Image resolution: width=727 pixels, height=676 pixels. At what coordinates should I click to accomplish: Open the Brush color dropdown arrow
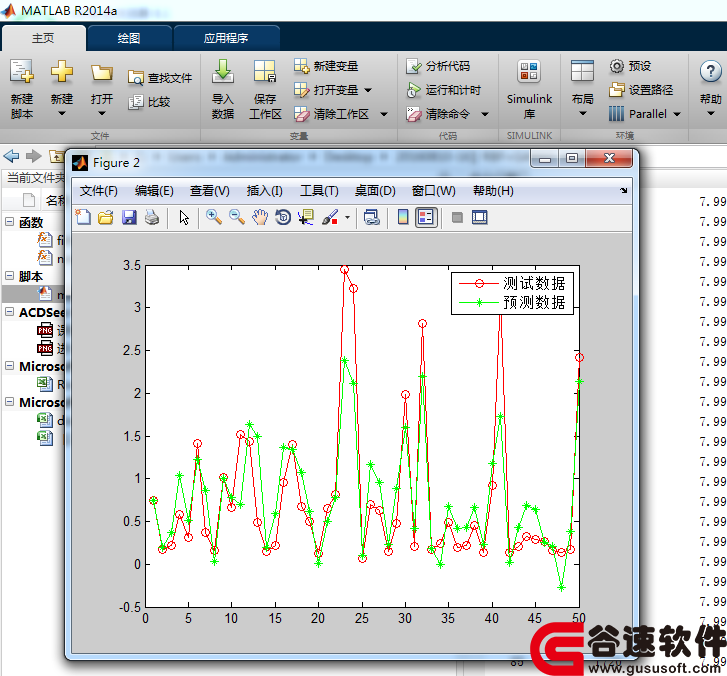pos(347,217)
